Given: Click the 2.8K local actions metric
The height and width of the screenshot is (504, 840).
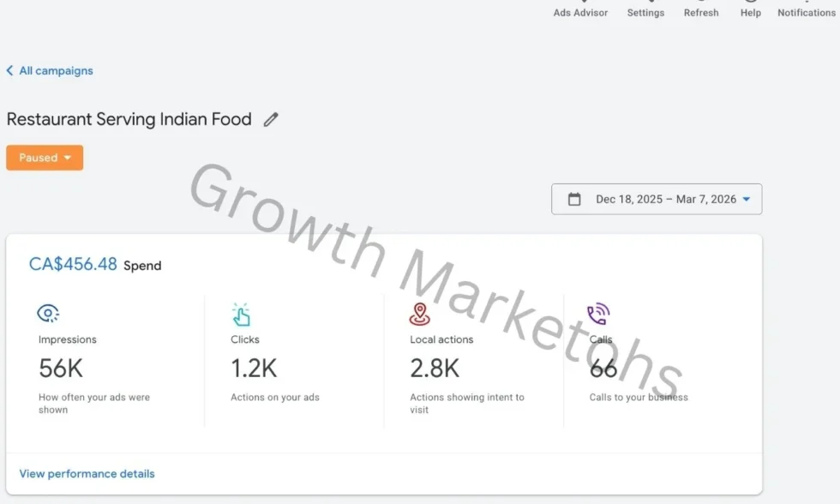Looking at the screenshot, I should pos(435,368).
